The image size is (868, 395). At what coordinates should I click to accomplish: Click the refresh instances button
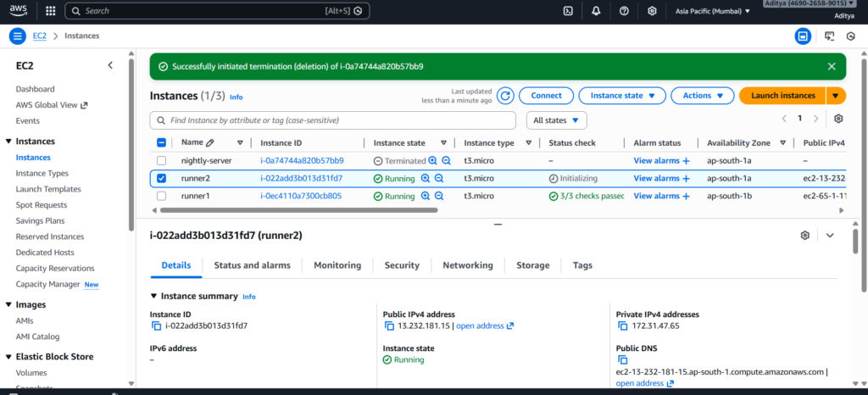505,96
